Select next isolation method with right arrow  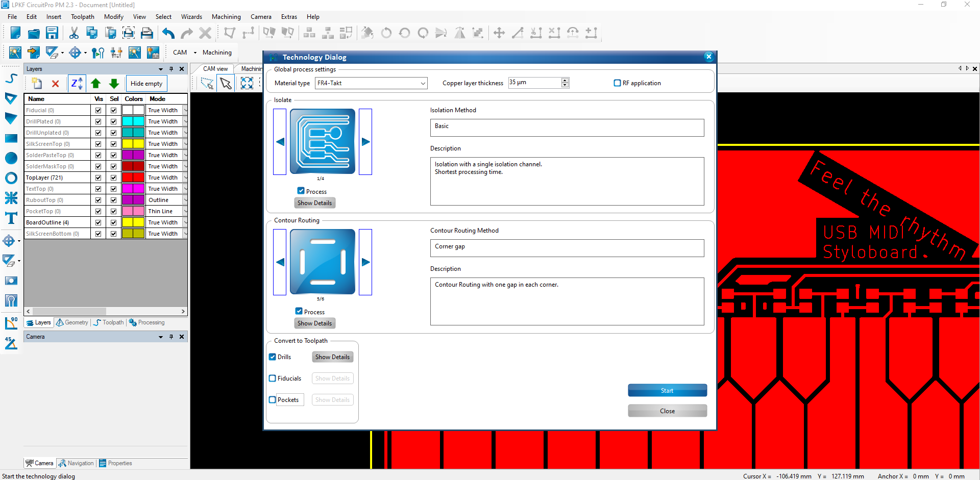coord(365,142)
